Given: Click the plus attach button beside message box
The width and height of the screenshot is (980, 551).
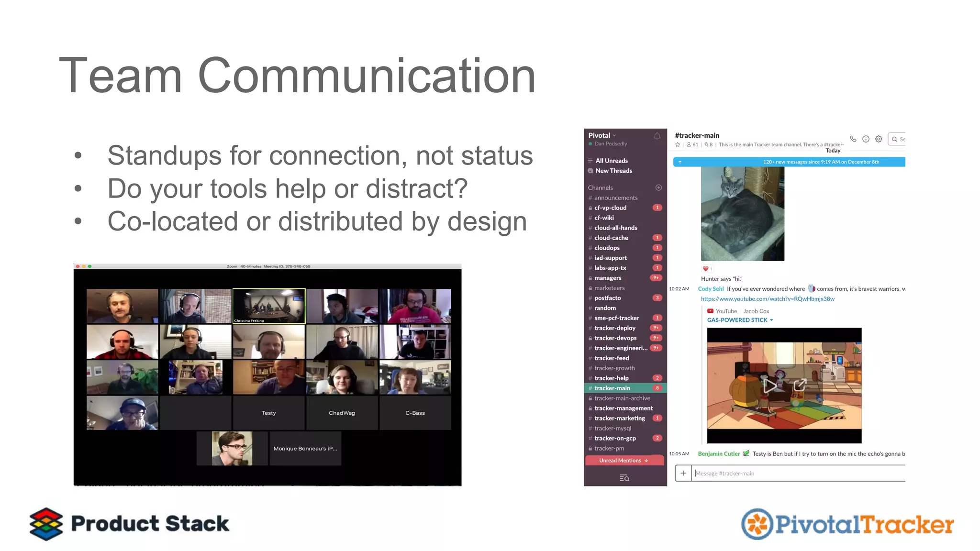Looking at the screenshot, I should pos(683,473).
